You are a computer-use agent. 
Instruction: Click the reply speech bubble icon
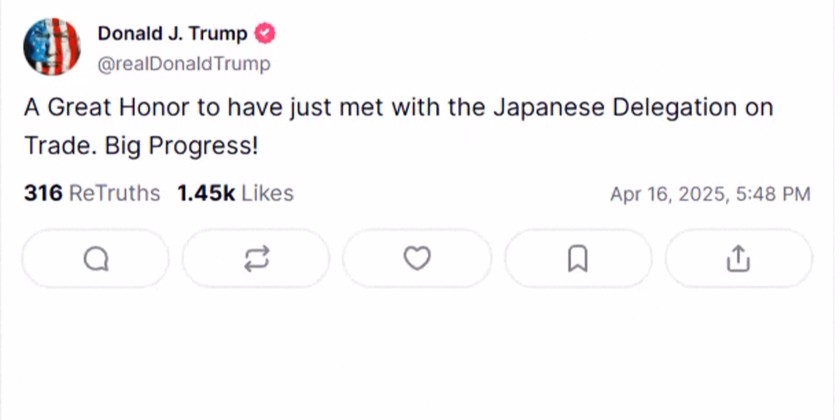tap(95, 259)
